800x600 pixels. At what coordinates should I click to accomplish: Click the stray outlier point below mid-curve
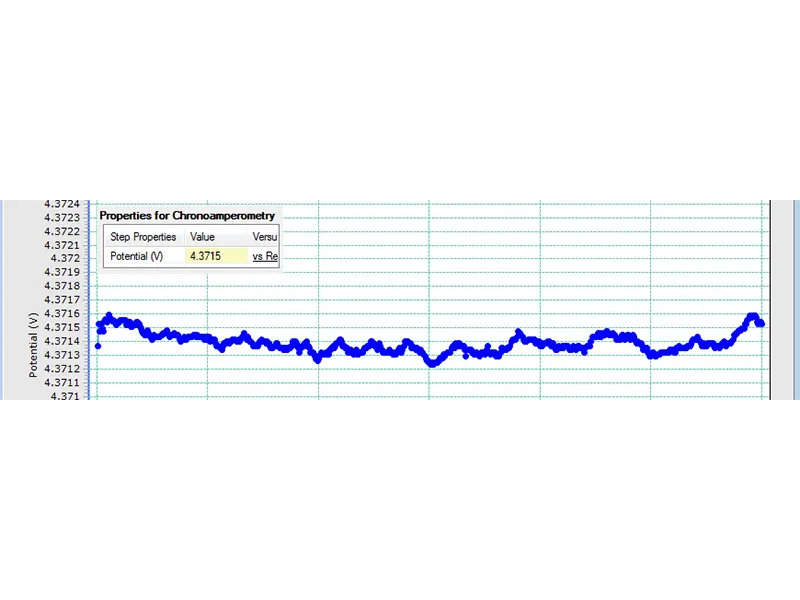coord(466,356)
